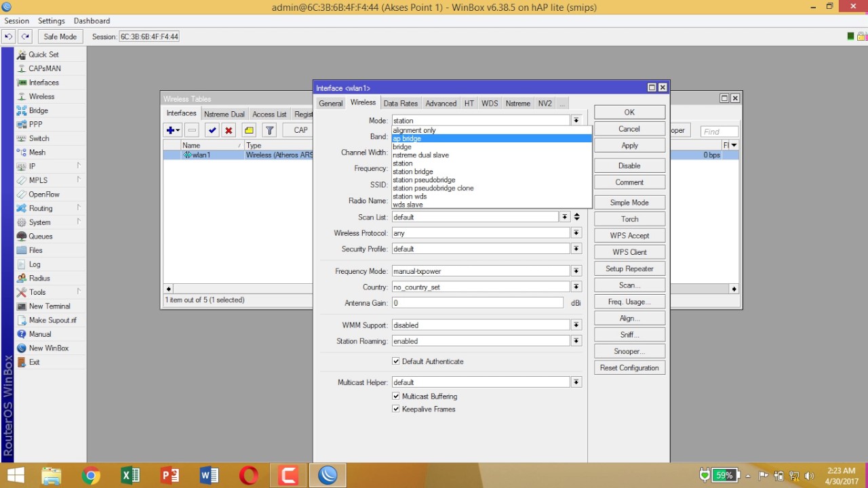The image size is (868, 488).
Task: Open the Country dropdown
Action: click(x=576, y=287)
